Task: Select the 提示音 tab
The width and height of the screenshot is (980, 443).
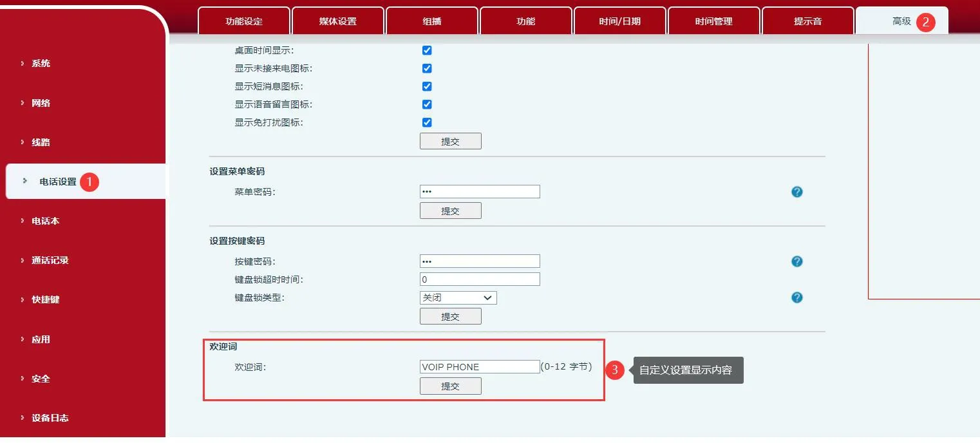Action: point(807,21)
